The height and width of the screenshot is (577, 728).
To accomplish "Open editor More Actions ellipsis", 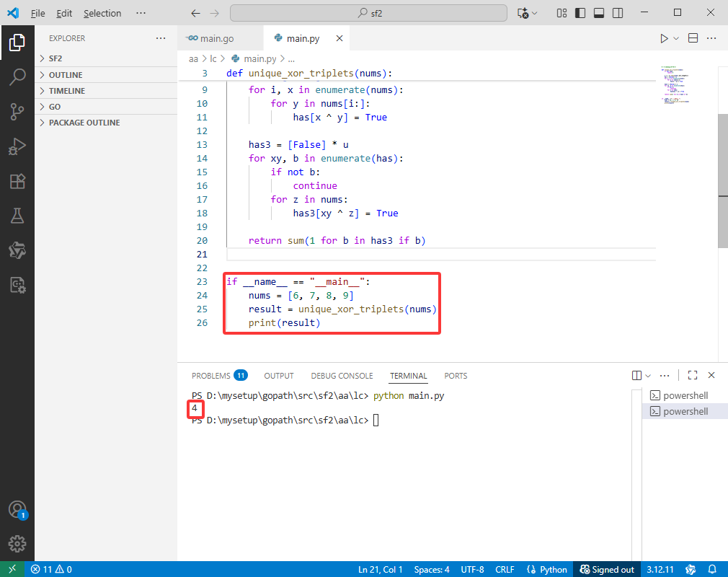I will (x=711, y=38).
